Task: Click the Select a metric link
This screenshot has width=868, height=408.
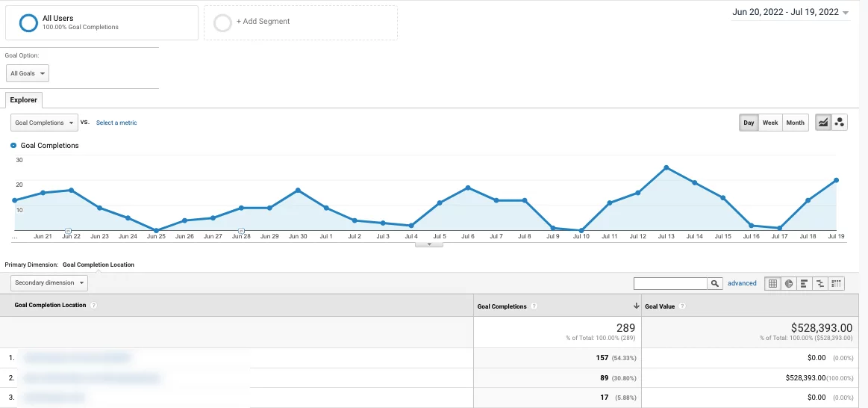Action: (116, 123)
